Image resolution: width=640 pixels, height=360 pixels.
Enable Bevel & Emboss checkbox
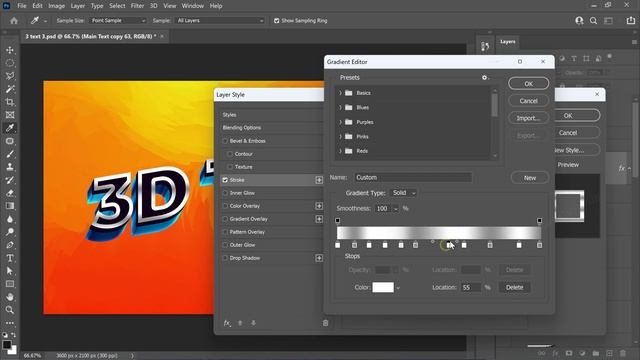pyautogui.click(x=225, y=141)
